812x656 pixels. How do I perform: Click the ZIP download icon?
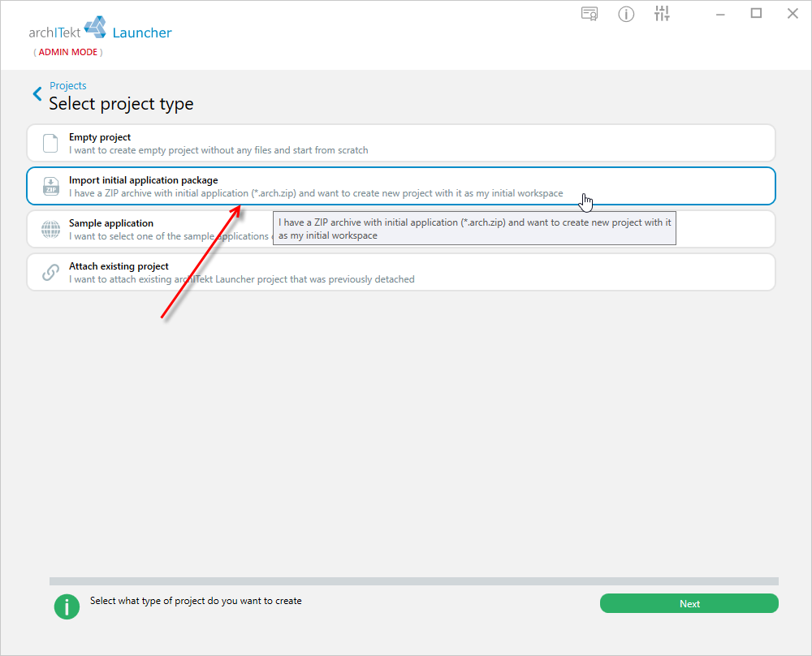point(50,186)
